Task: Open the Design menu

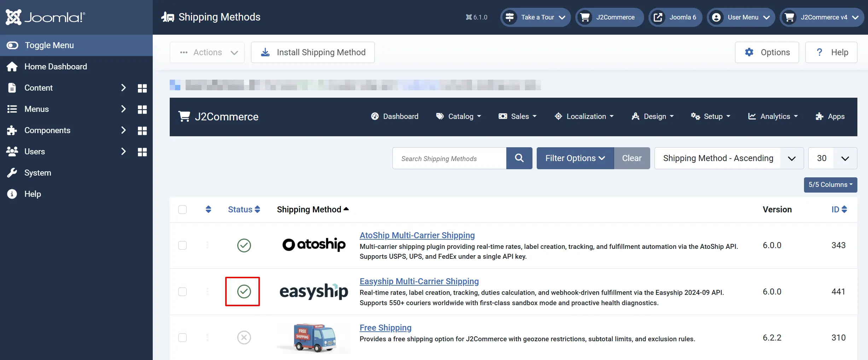Action: 653,116
